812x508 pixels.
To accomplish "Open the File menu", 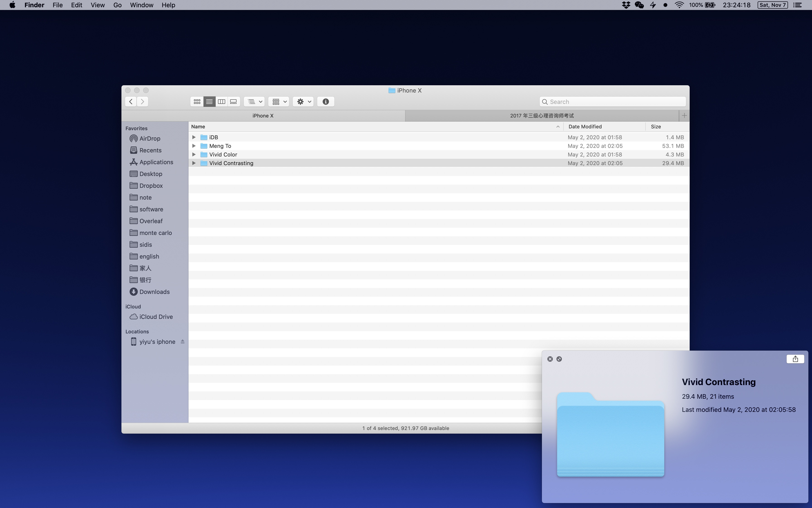I will point(57,5).
